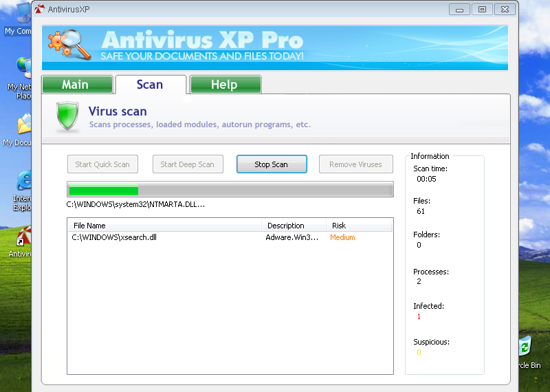Open the Recycle Bin icon
Viewport: 550px width, 392px height.
[x=525, y=347]
